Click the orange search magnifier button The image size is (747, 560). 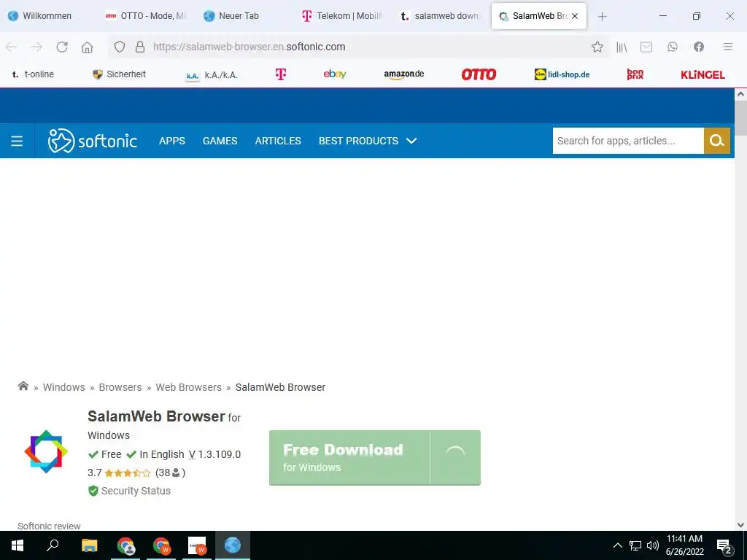pos(716,141)
